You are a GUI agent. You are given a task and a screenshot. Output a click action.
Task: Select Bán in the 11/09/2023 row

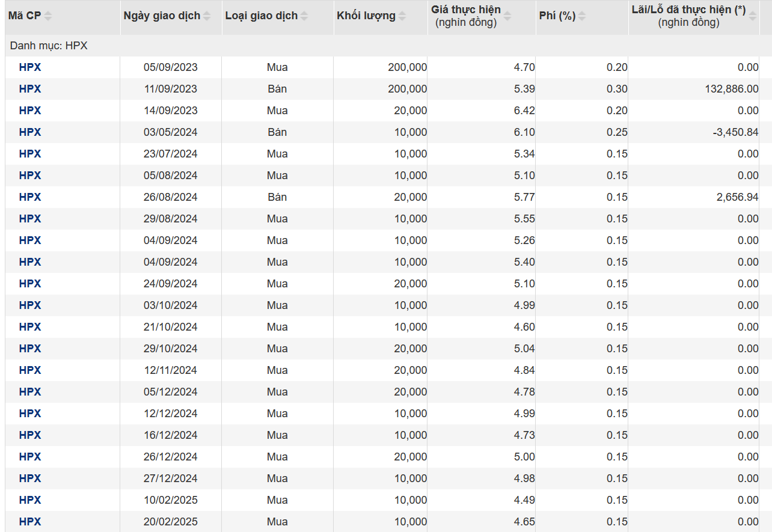click(x=277, y=89)
